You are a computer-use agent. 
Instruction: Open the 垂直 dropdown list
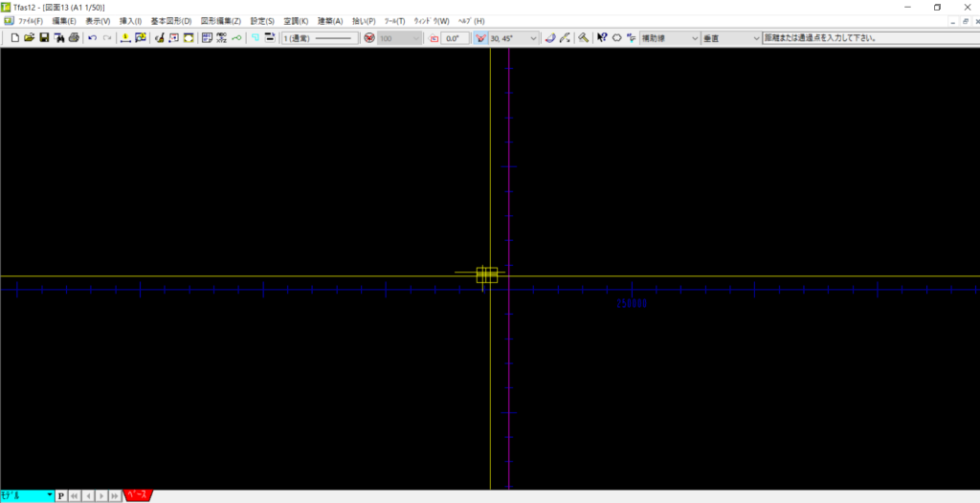point(756,38)
